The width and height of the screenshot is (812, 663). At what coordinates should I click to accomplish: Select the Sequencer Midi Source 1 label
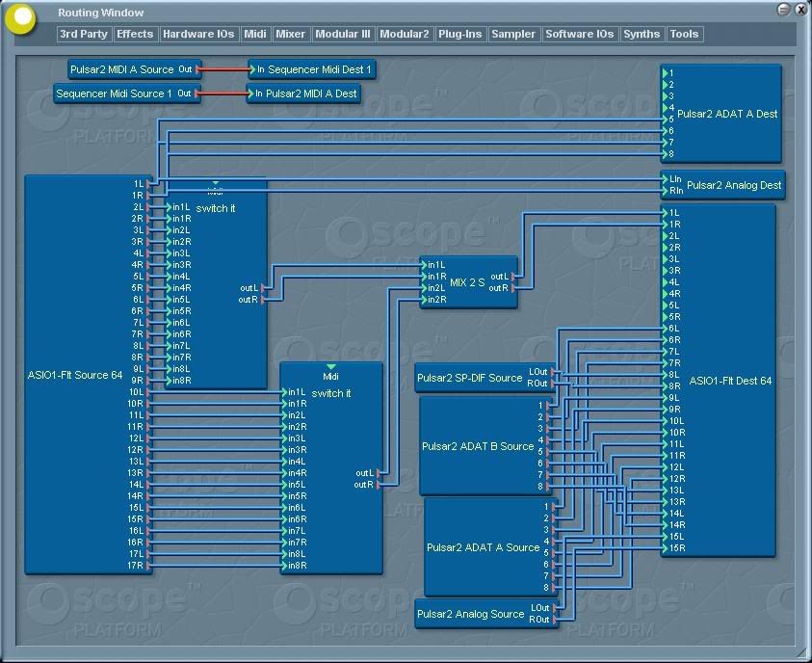tap(114, 93)
